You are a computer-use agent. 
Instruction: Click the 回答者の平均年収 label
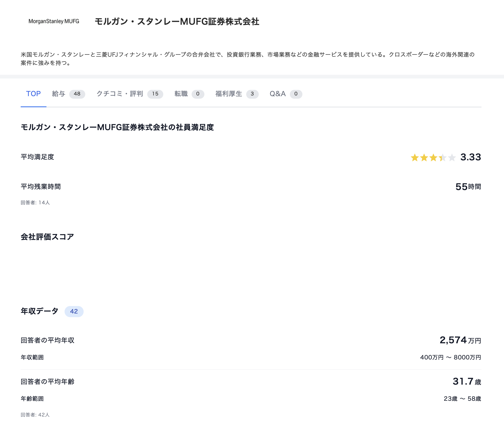point(47,341)
